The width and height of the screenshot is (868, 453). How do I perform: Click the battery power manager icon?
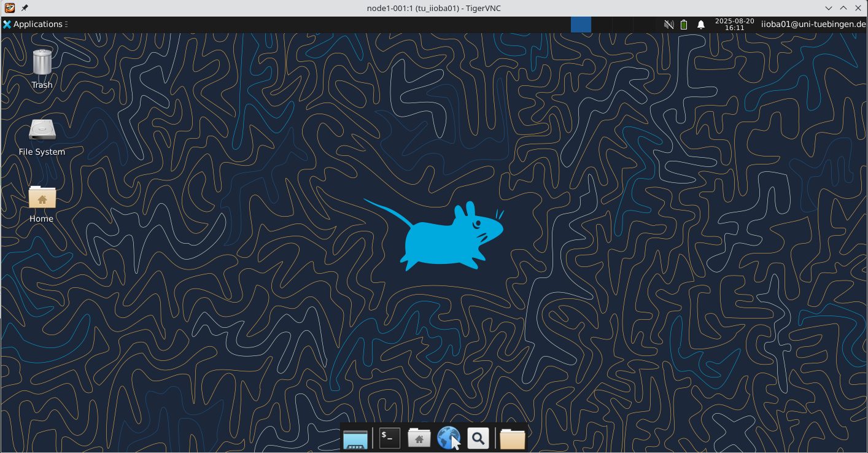pyautogui.click(x=684, y=25)
